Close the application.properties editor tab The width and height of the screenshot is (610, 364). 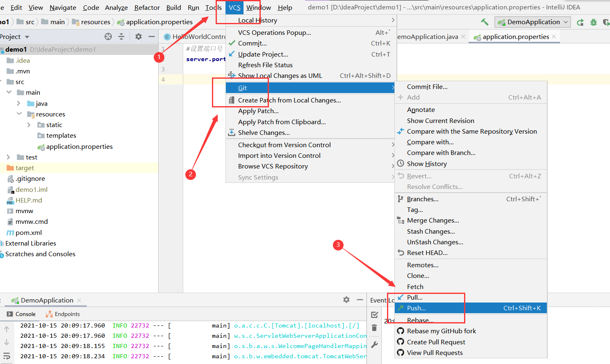click(x=554, y=36)
